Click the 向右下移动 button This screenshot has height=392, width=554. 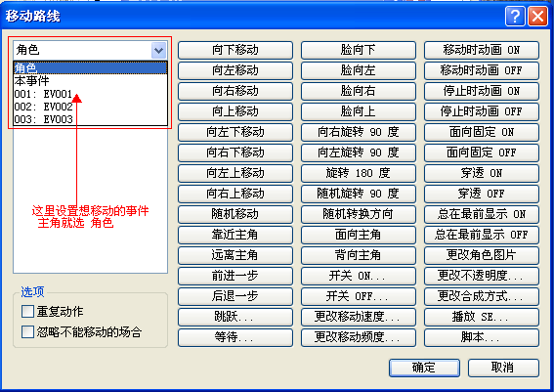point(235,152)
